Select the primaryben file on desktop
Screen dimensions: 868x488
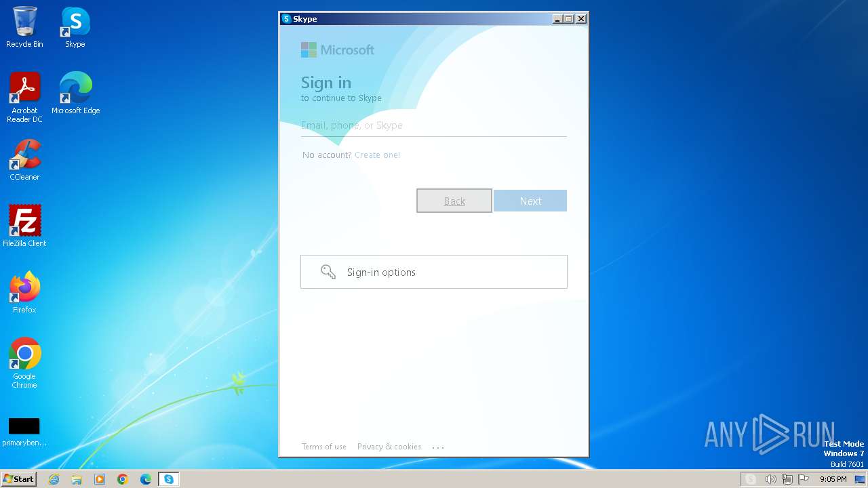click(24, 432)
